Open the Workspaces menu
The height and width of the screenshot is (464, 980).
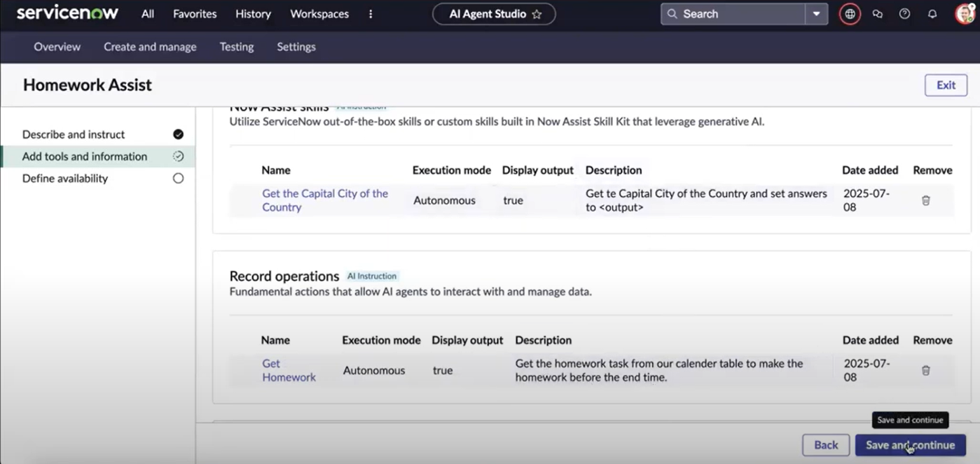(x=319, y=14)
